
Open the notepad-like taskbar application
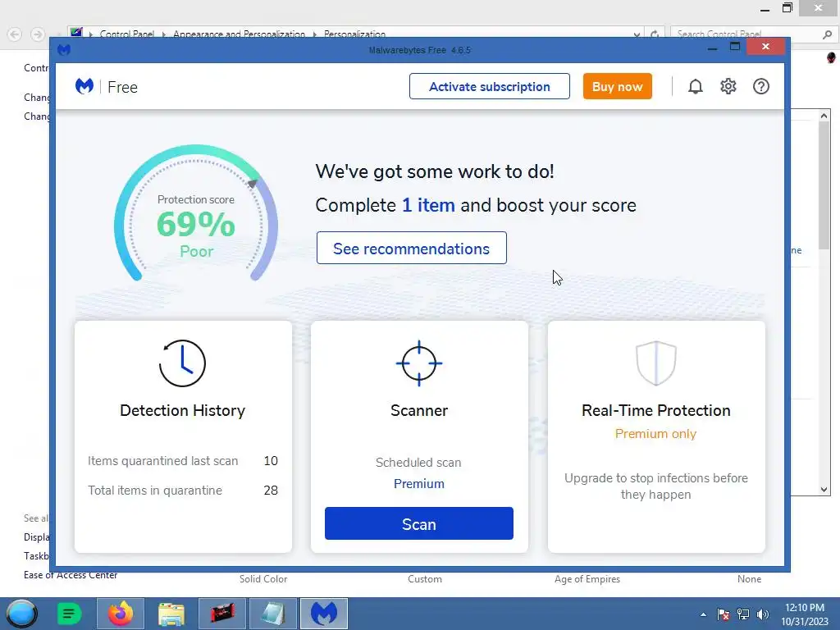(273, 614)
